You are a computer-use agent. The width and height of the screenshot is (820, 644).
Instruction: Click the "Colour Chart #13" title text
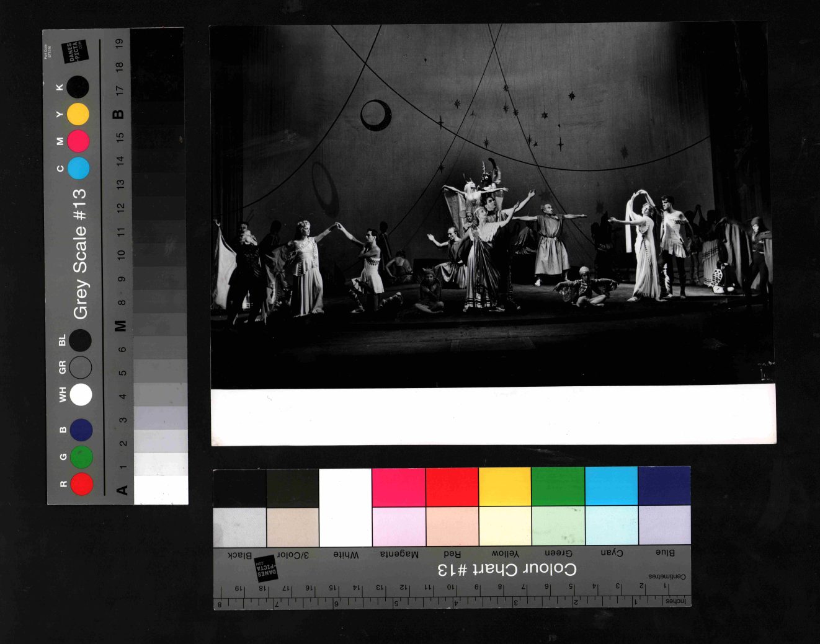(x=507, y=569)
